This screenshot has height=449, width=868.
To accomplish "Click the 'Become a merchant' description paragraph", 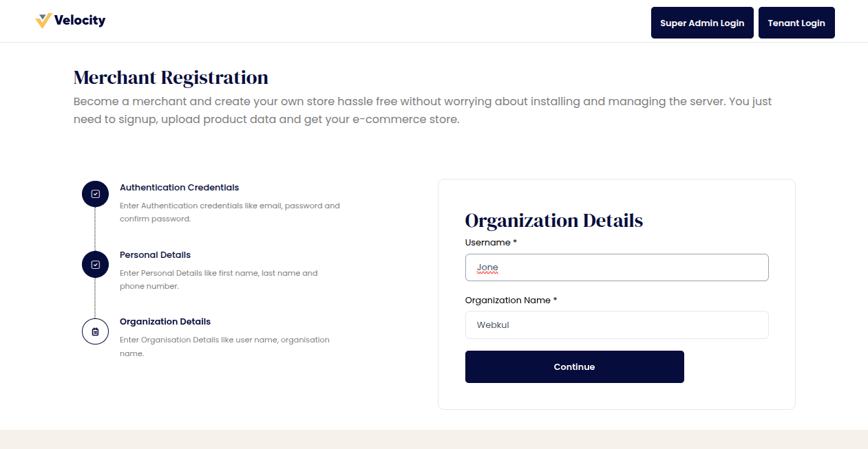I will coord(423,110).
